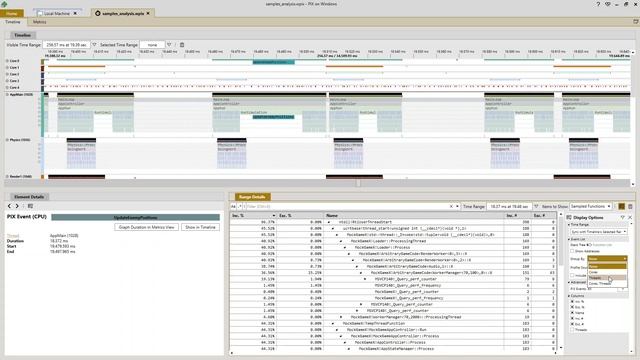Toggle the Show Addresses checkbox
Viewport: 640px width, 360px height.
[x=572, y=251]
